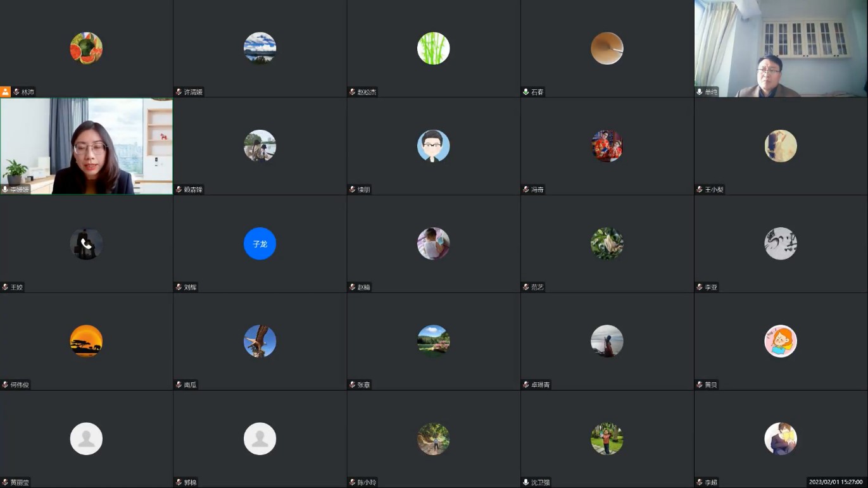Click the muted mic icon beside 赵松杰

point(352,92)
